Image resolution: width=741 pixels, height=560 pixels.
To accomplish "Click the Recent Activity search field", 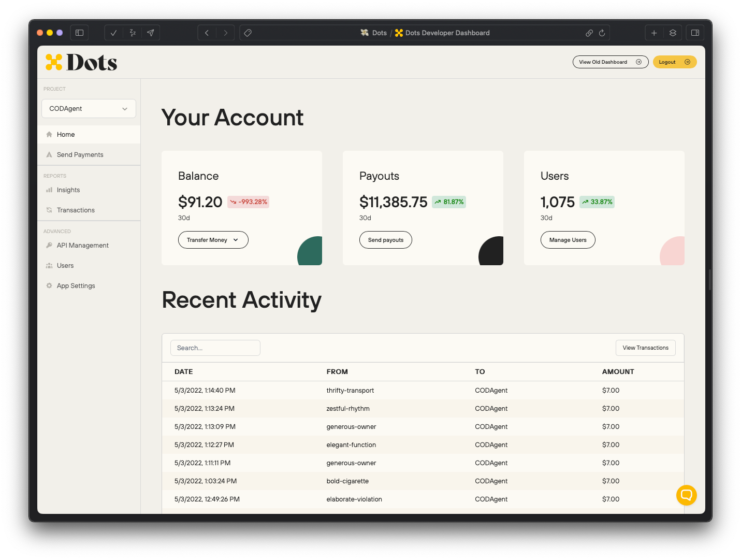I will tap(215, 348).
